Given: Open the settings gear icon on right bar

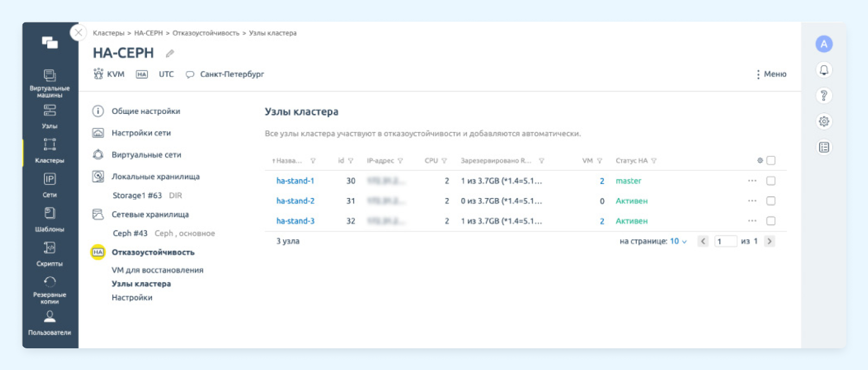Looking at the screenshot, I should (824, 121).
